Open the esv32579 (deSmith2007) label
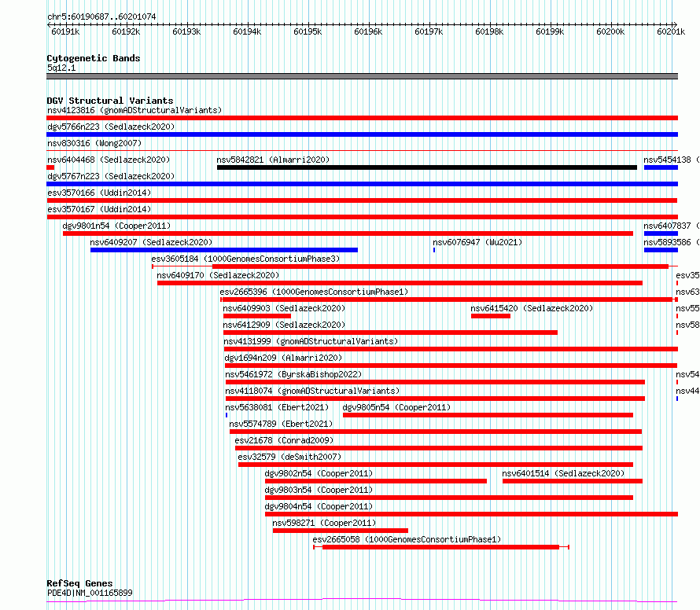This screenshot has width=700, height=610. point(289,457)
